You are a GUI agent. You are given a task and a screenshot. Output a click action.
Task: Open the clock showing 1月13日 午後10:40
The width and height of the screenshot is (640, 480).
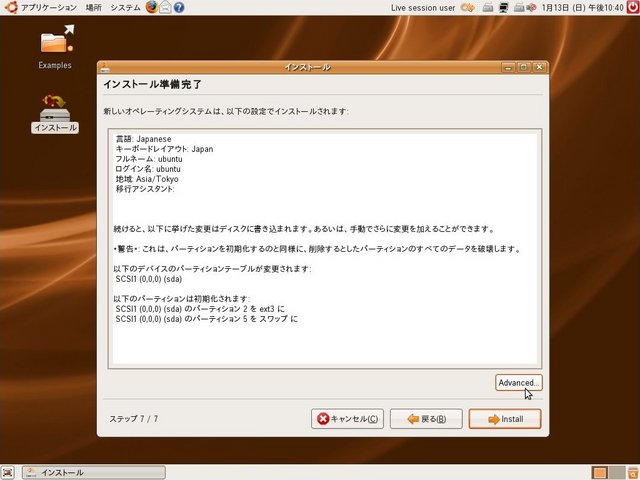click(x=582, y=8)
